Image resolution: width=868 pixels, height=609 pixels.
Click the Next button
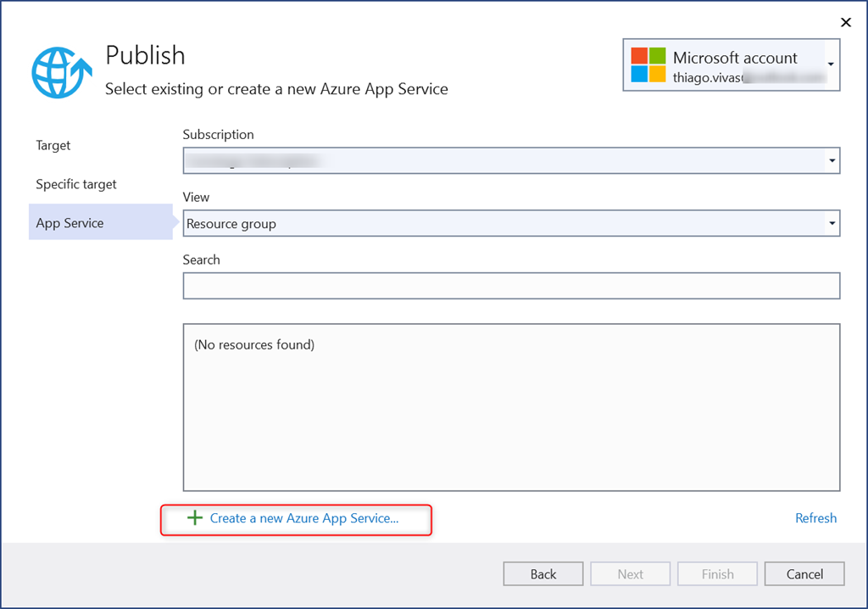[631, 574]
